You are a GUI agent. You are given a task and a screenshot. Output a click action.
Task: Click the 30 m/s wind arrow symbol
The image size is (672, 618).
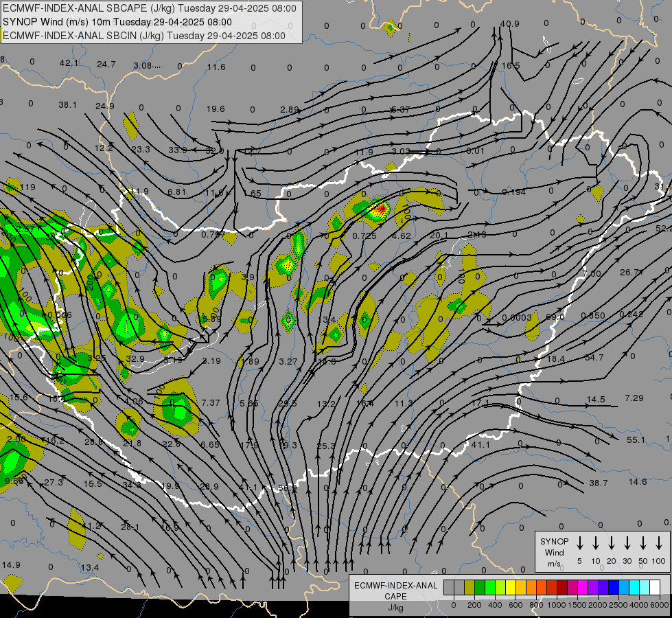627,543
